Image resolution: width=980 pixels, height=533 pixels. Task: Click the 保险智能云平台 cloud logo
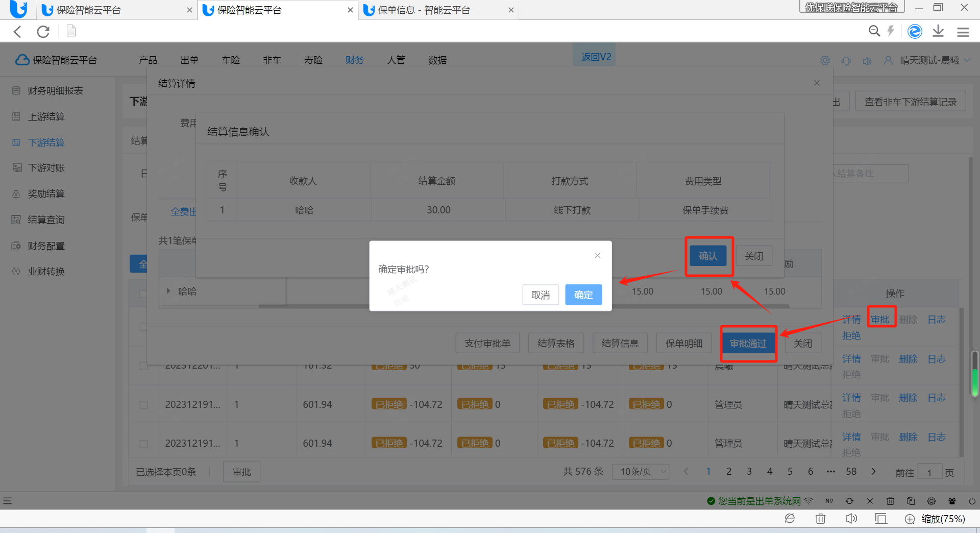click(x=22, y=60)
